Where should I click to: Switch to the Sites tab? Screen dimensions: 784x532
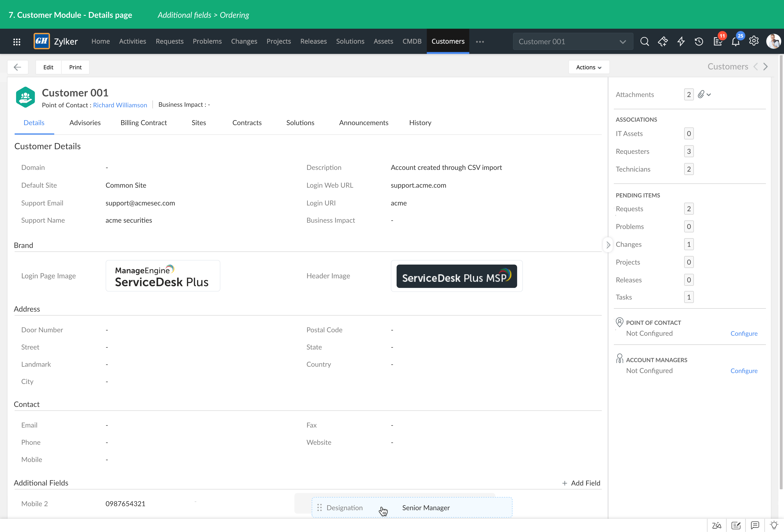199,123
